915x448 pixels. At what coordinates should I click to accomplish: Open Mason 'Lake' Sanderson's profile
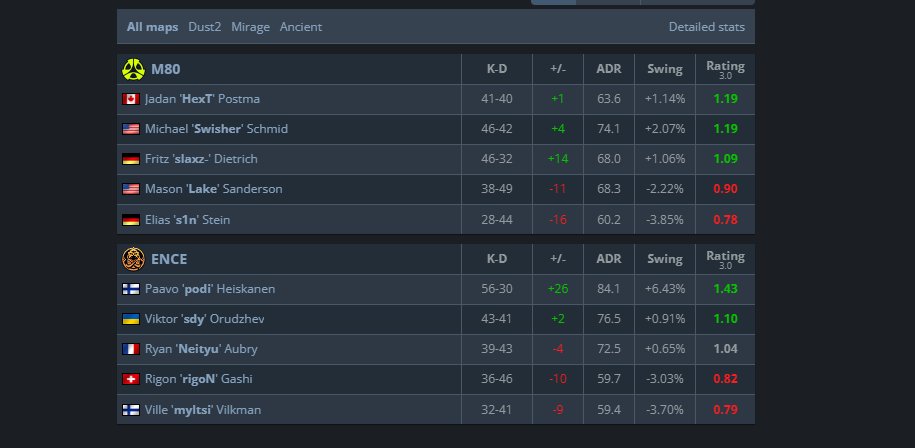tap(213, 189)
